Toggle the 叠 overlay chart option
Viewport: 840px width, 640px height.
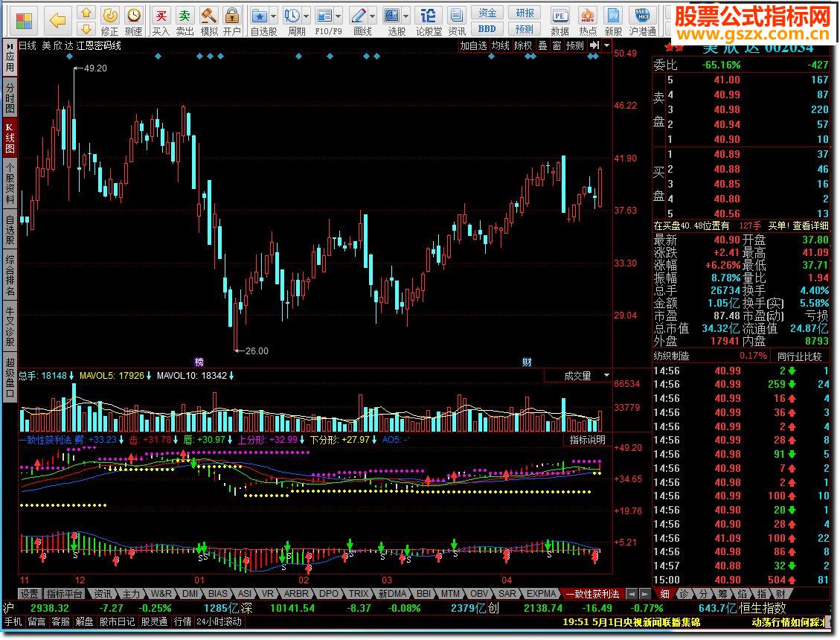coord(542,45)
